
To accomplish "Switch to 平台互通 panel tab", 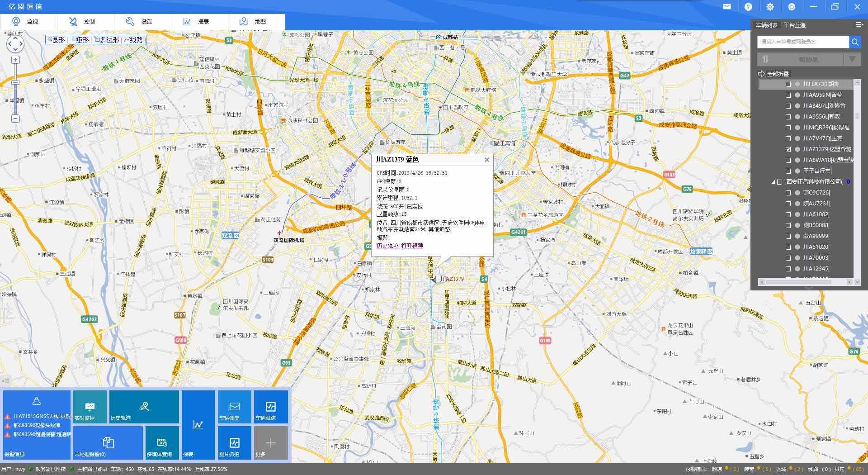I will tap(794, 25).
